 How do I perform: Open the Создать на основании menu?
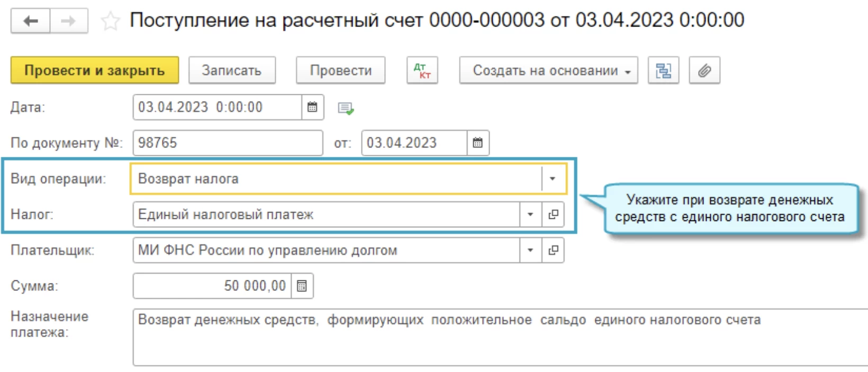(x=548, y=70)
